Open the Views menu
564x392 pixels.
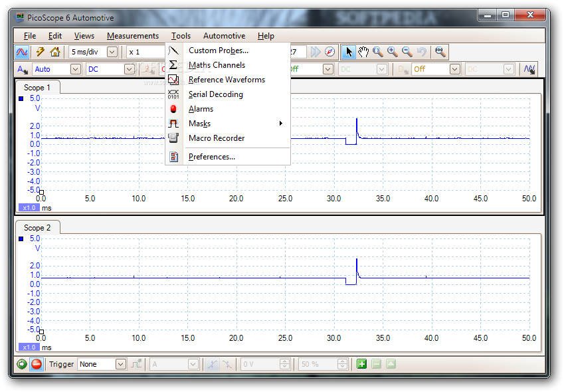[84, 36]
